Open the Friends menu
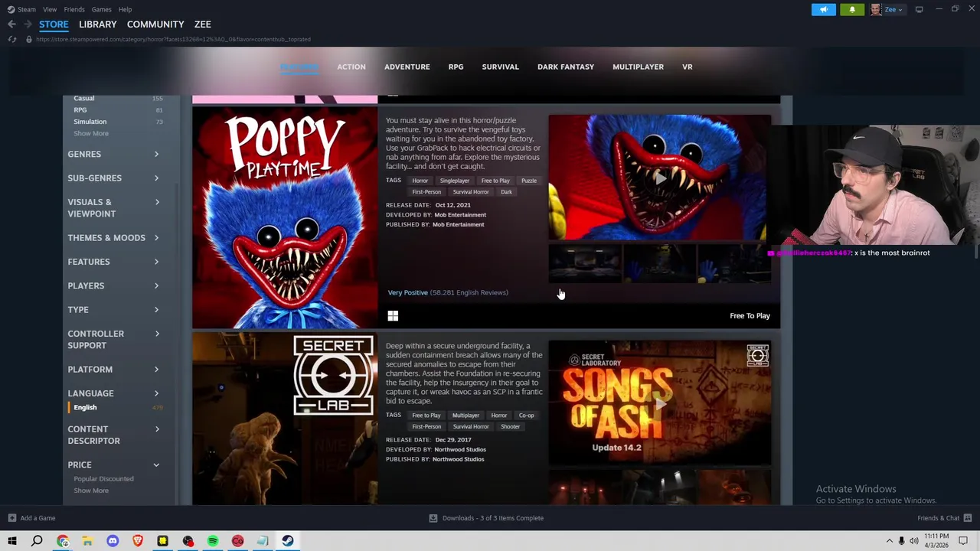This screenshot has height=551, width=980. (x=74, y=9)
